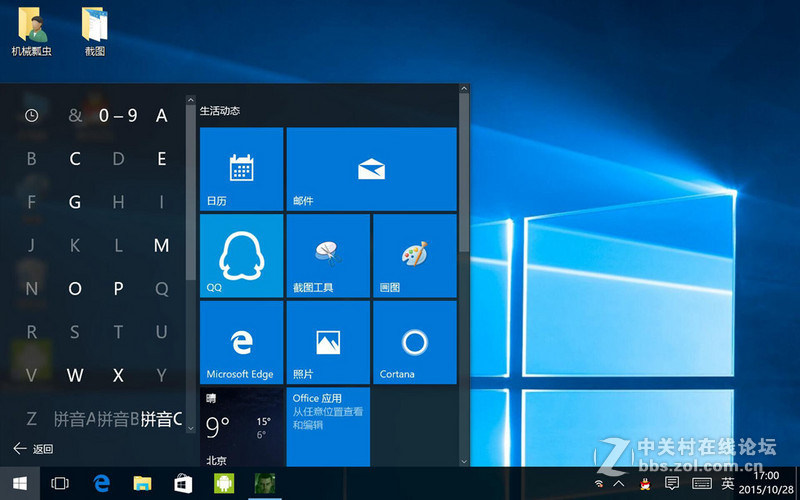Launch the Cortana tile
800x500 pixels.
[x=414, y=342]
